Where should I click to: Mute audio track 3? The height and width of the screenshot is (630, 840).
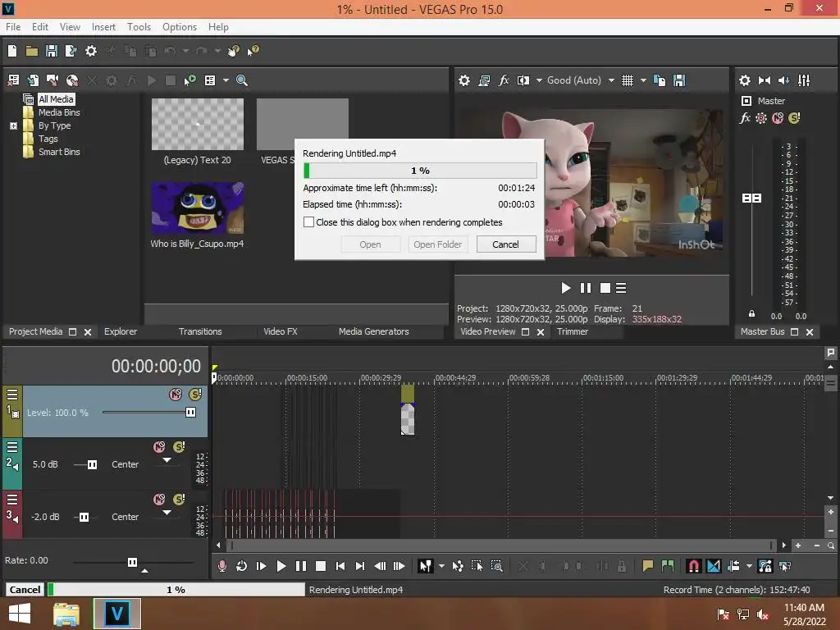[159, 500]
